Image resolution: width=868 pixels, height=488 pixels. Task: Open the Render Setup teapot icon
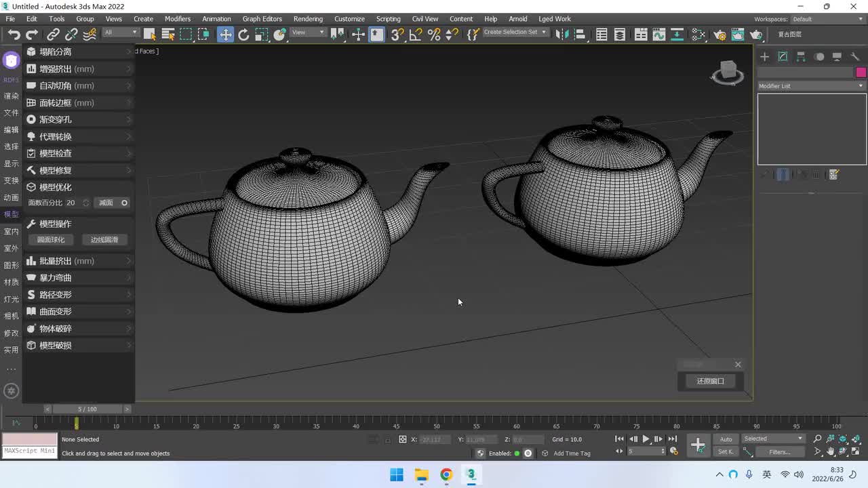pyautogui.click(x=720, y=35)
